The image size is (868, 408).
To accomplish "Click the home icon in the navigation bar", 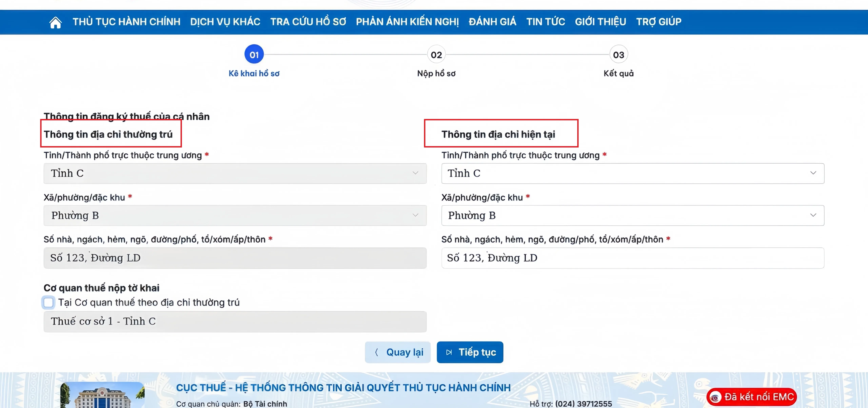I will 55,22.
